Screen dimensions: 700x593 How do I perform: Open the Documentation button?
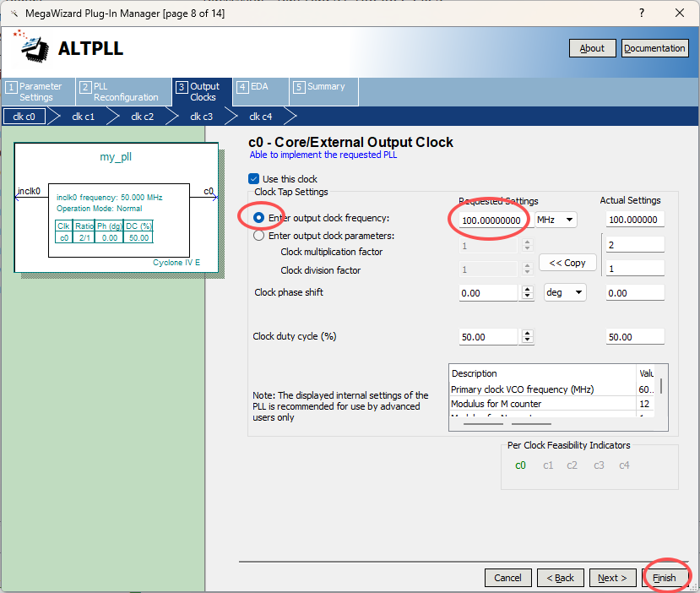point(654,48)
